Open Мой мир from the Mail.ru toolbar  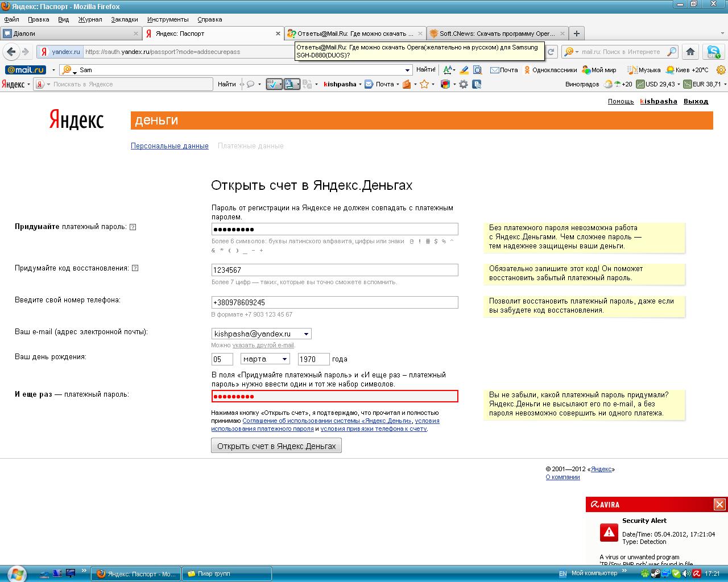[599, 70]
